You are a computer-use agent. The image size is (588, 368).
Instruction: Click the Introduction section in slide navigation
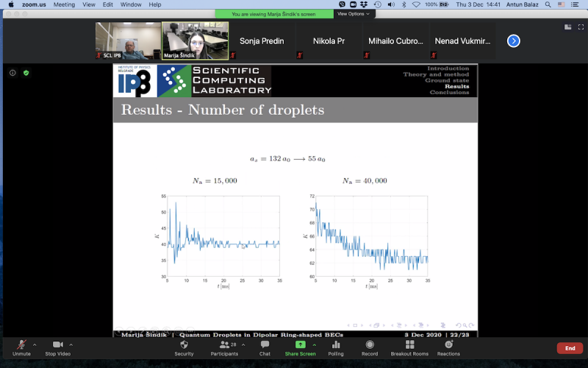coord(448,68)
